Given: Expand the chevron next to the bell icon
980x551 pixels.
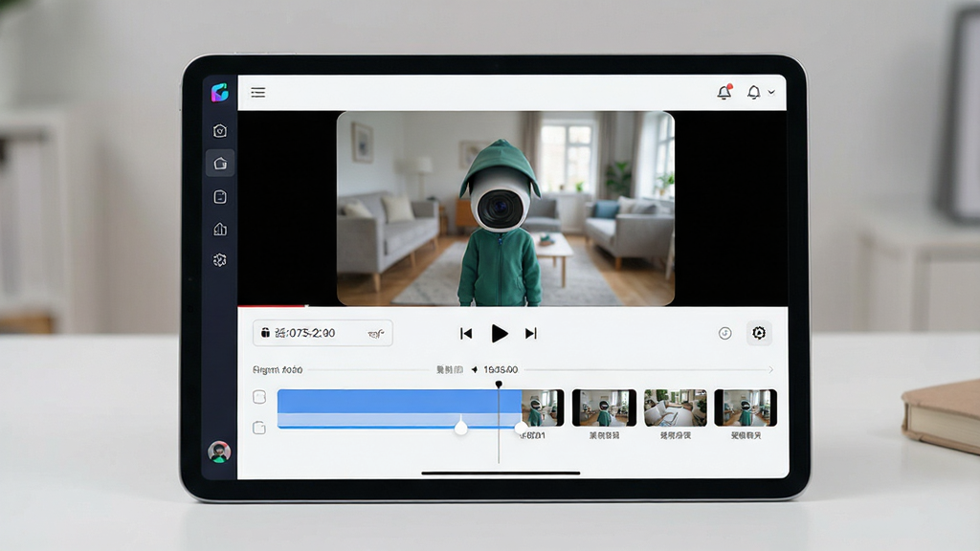Looking at the screenshot, I should point(772,93).
